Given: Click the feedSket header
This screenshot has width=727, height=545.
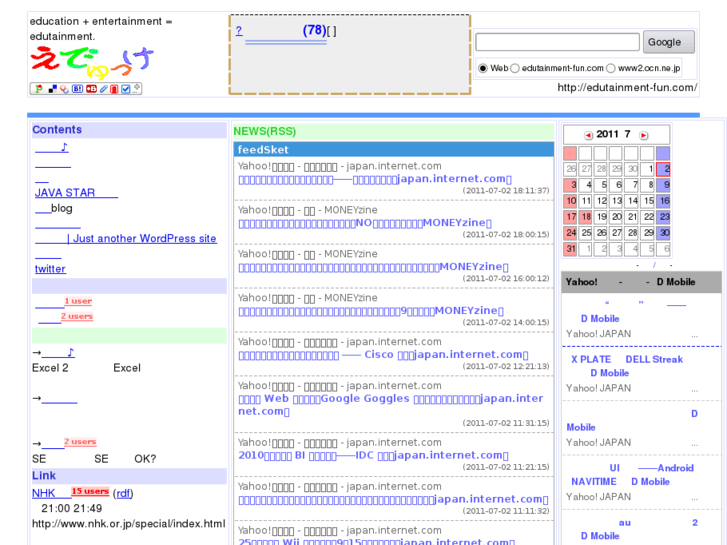Looking at the screenshot, I should pyautogui.click(x=394, y=149).
